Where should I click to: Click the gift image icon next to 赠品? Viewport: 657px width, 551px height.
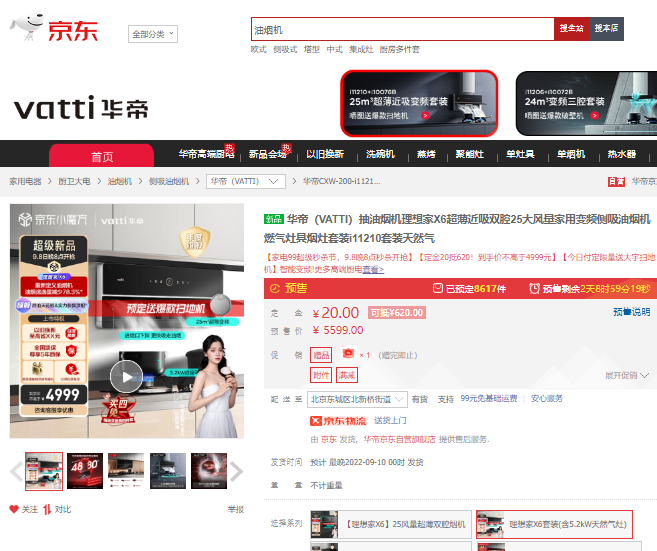[x=348, y=354]
